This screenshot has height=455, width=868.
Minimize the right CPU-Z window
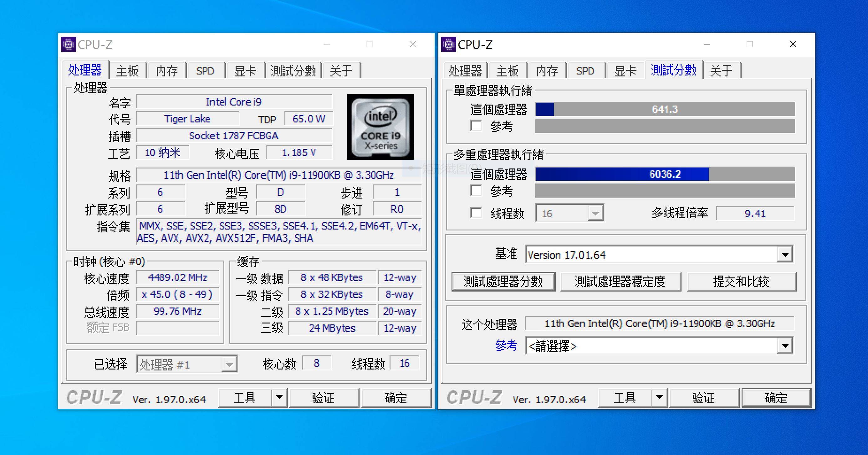(x=707, y=44)
